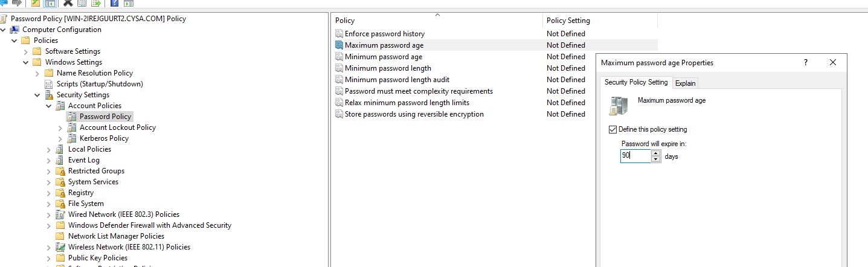This screenshot has width=868, height=267.
Task: Decrease days using the stepper down arrow
Action: [x=656, y=159]
